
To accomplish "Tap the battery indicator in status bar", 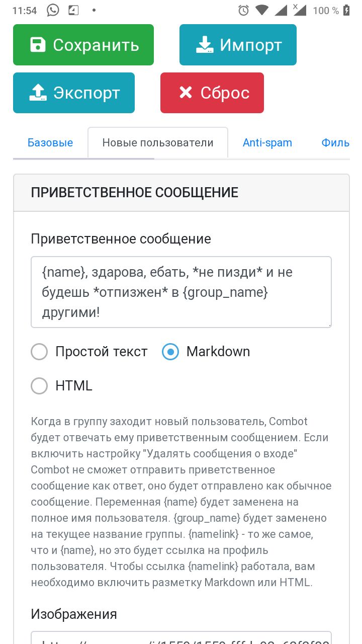I will (x=346, y=10).
